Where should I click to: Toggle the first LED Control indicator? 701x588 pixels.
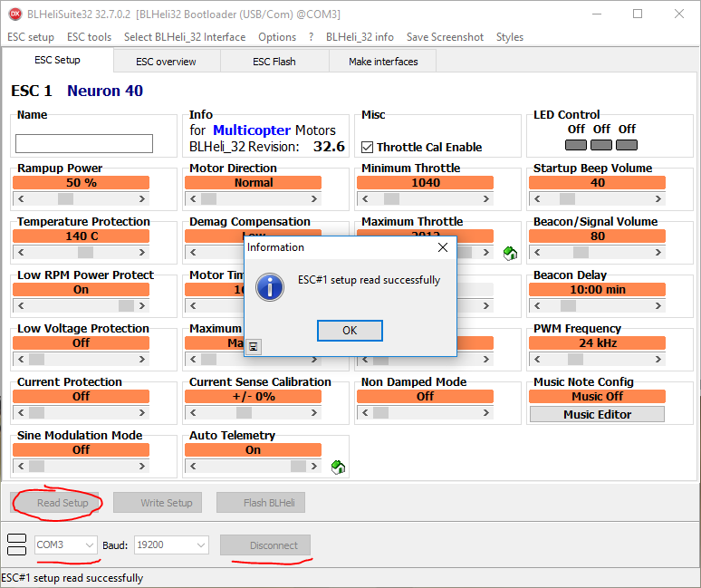[576, 145]
